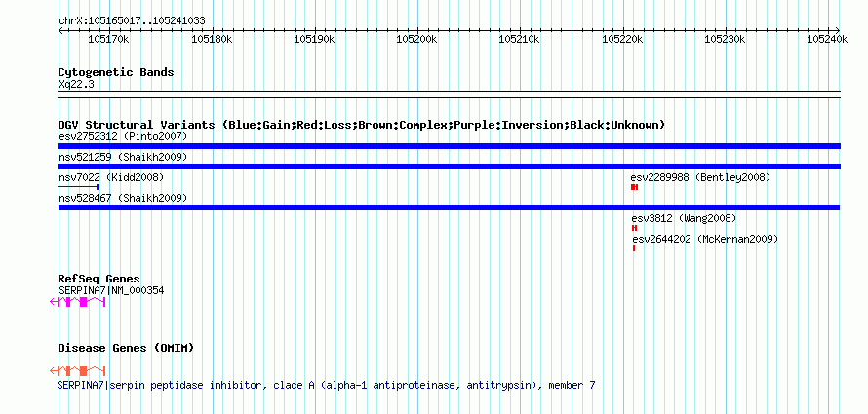The image size is (868, 414).
Task: Select the blue gain bar for nsv521259
Action: 449,167
